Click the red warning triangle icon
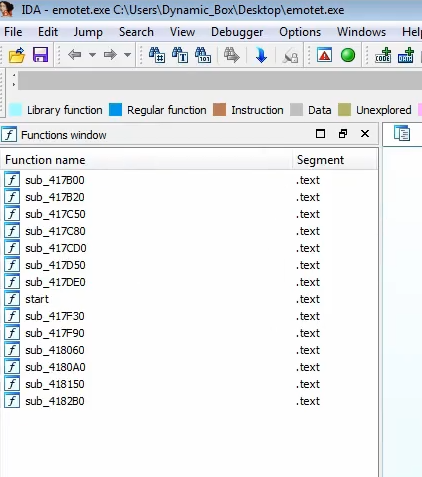Viewport: 422px width, 477px height. pyautogui.click(x=324, y=55)
